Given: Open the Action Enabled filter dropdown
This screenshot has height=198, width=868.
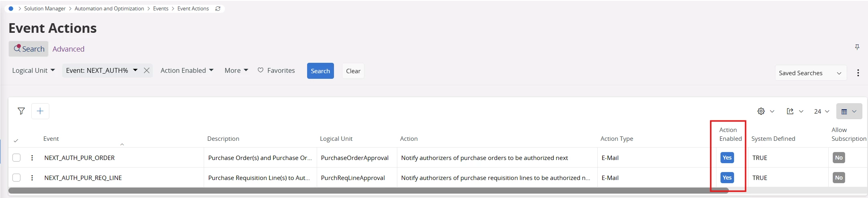Looking at the screenshot, I should 187,70.
